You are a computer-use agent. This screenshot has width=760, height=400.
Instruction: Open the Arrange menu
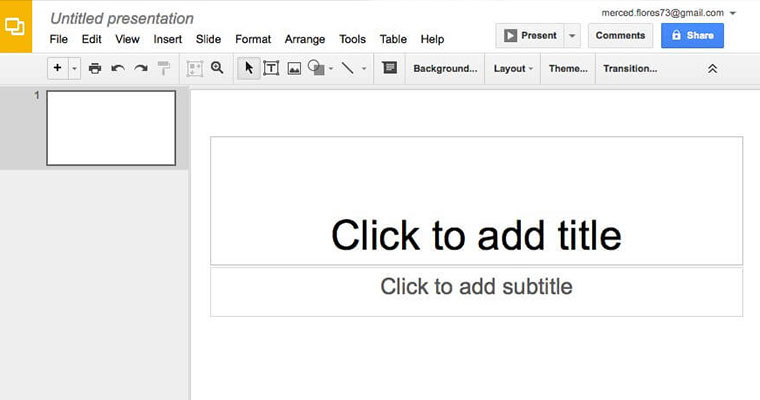[x=305, y=39]
